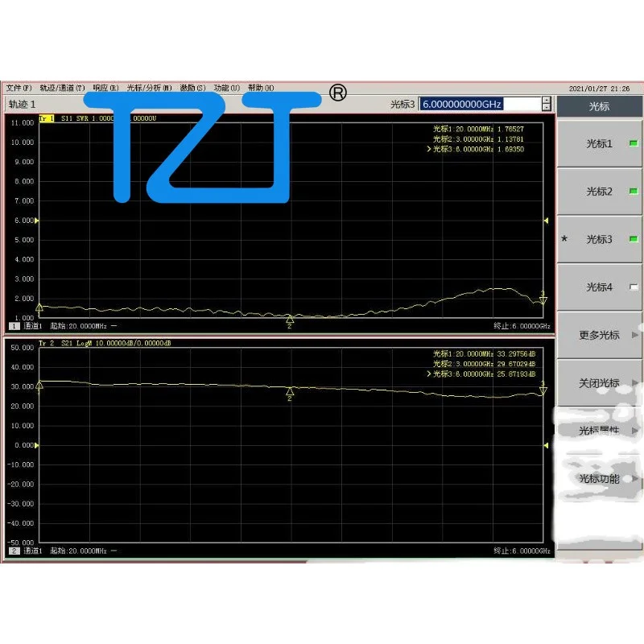This screenshot has width=644, height=644.
Task: Click the right reference arrow in the SWR plot
Action: tap(546, 221)
